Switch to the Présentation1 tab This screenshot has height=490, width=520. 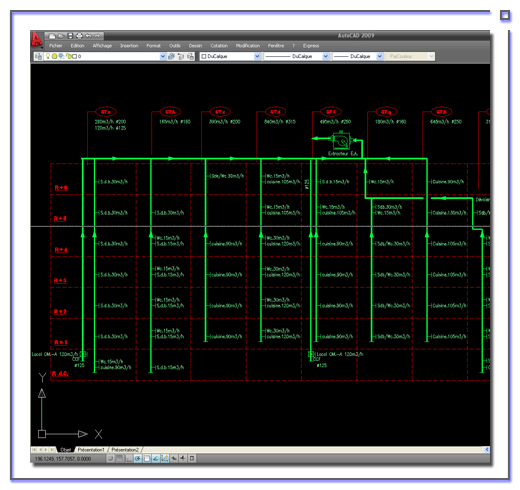pos(91,450)
